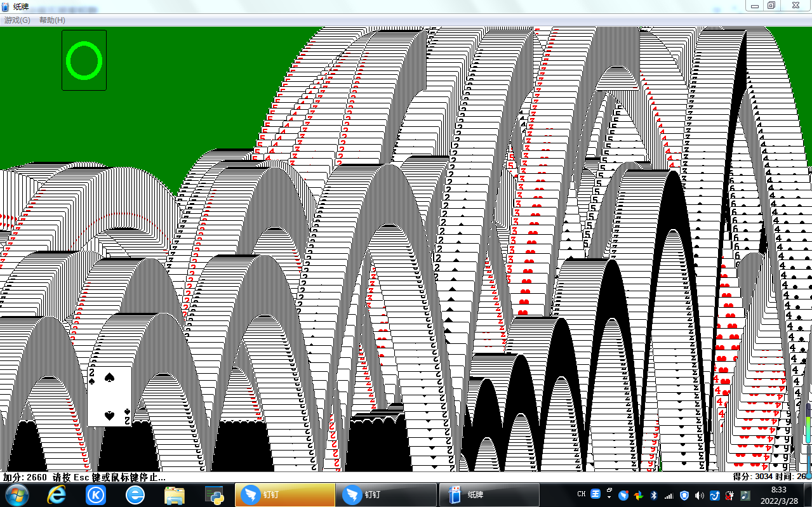Minimize the 纸牌 window
Screen dimensions: 812x507
(755, 5)
